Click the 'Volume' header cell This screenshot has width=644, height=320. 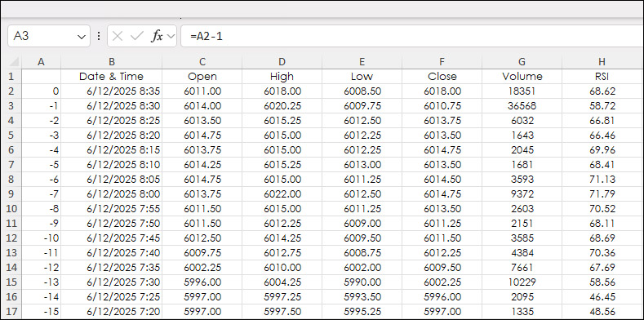coord(522,77)
